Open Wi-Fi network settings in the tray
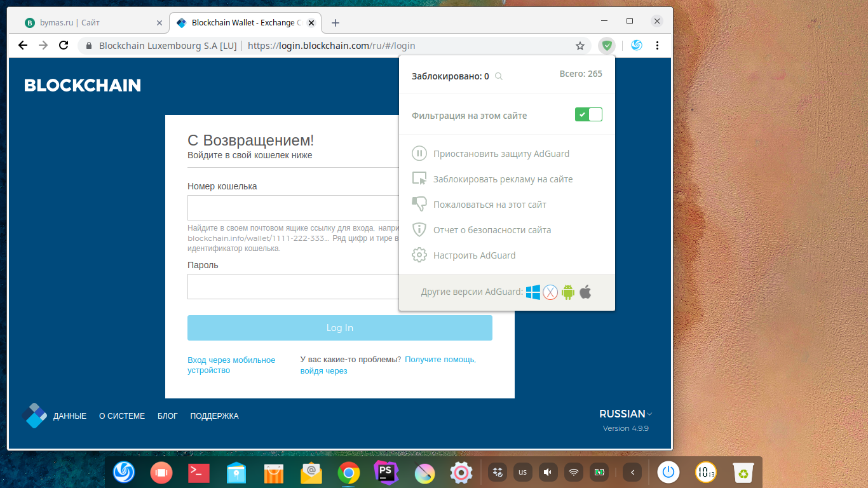Screen dimensions: 868x488 [x=574, y=472]
